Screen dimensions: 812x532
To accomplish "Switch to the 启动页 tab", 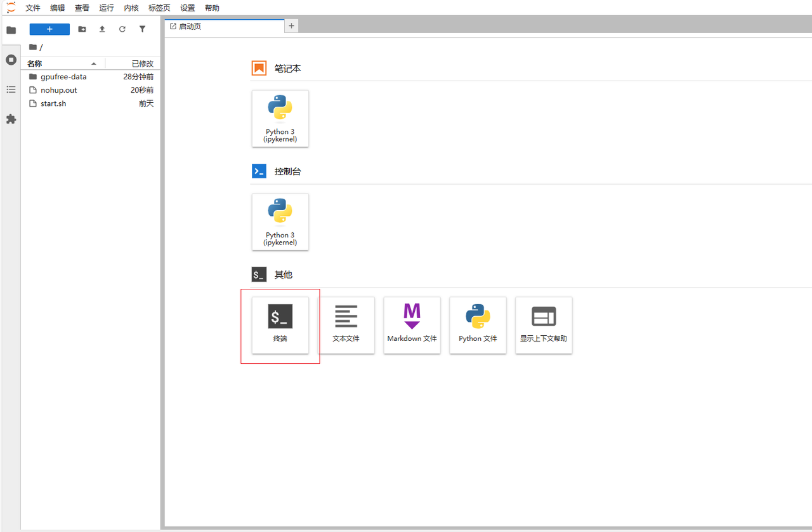I will click(x=225, y=26).
